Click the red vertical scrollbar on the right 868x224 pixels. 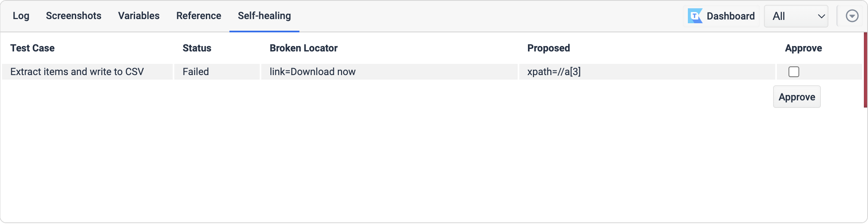[866, 70]
